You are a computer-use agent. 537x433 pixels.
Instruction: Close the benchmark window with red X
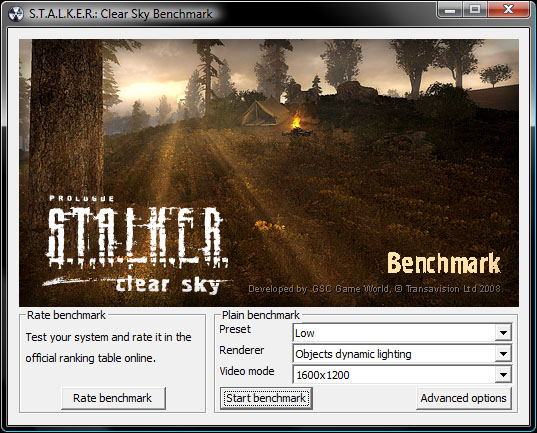point(509,10)
